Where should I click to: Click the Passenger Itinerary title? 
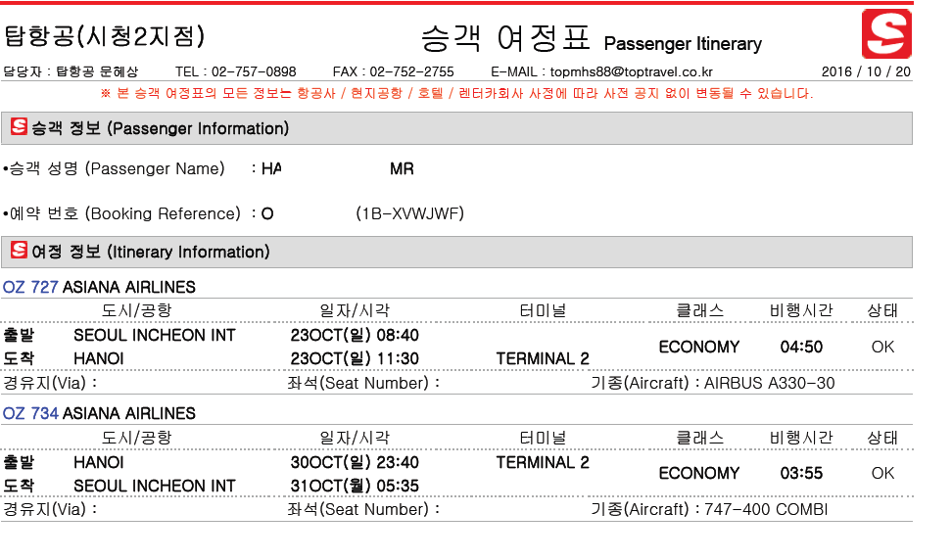pos(683,44)
